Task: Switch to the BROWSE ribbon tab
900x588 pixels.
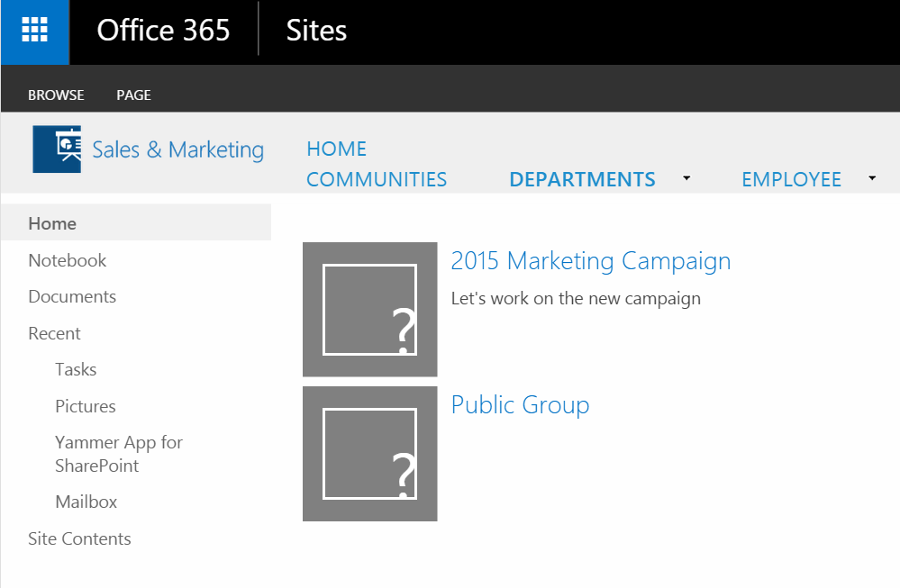Action: [x=56, y=95]
